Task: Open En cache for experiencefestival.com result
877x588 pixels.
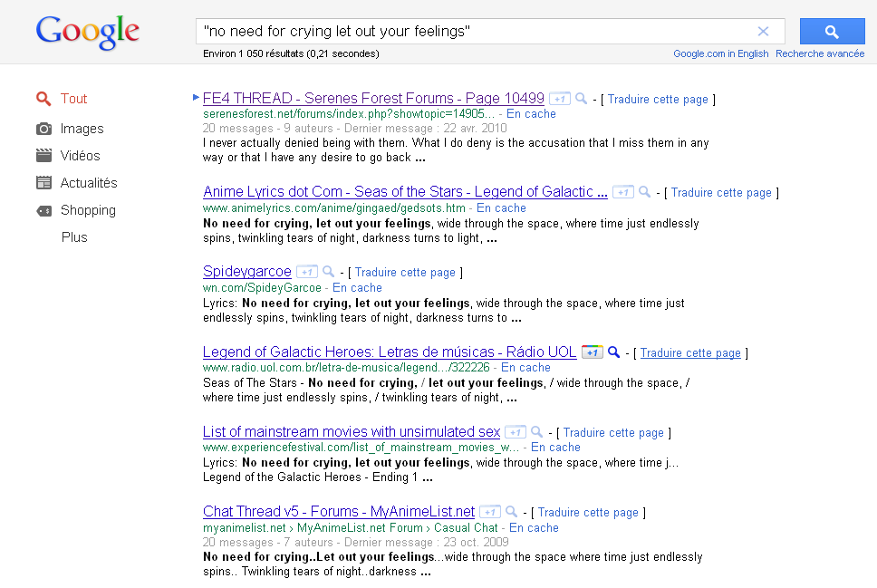Action: click(x=555, y=448)
